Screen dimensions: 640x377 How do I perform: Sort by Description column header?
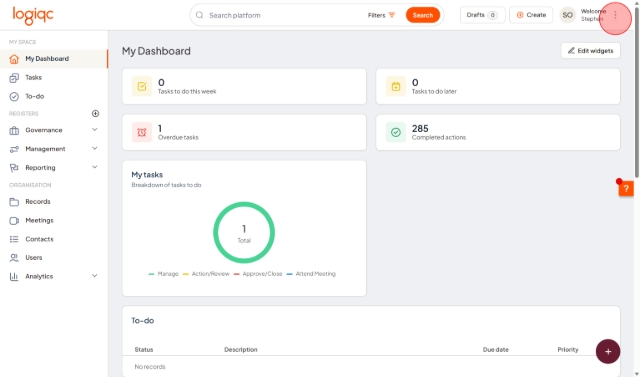[240, 350]
